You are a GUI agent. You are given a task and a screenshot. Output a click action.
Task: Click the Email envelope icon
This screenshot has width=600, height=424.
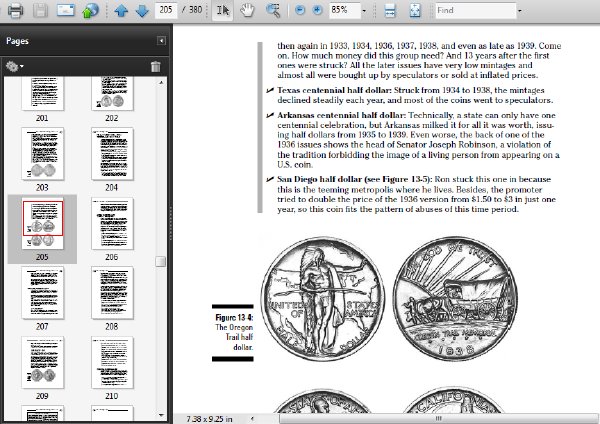(65, 10)
